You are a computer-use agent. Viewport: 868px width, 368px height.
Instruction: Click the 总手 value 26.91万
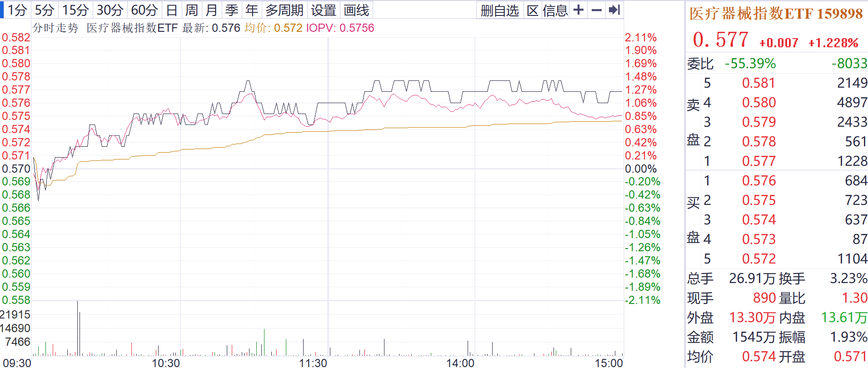[x=753, y=278]
